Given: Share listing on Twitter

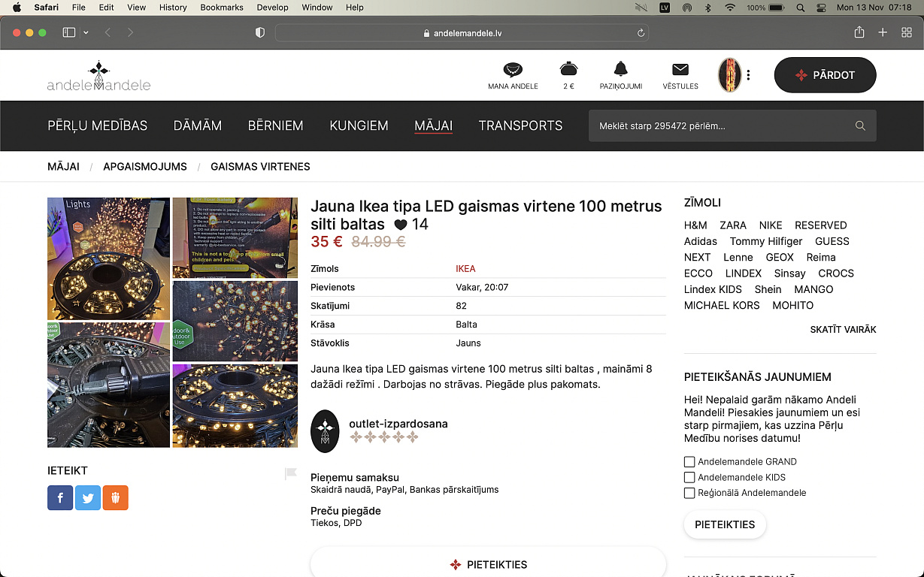Looking at the screenshot, I should (x=88, y=497).
